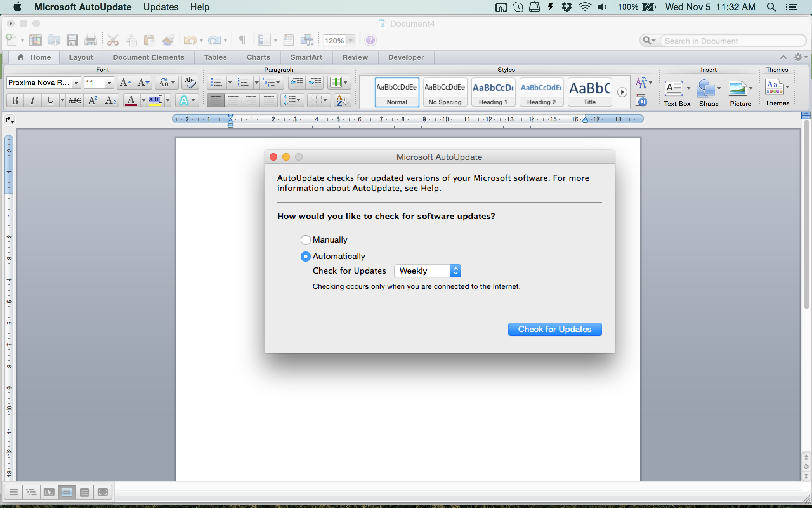
Task: Justify the paragraph text
Action: click(x=269, y=100)
